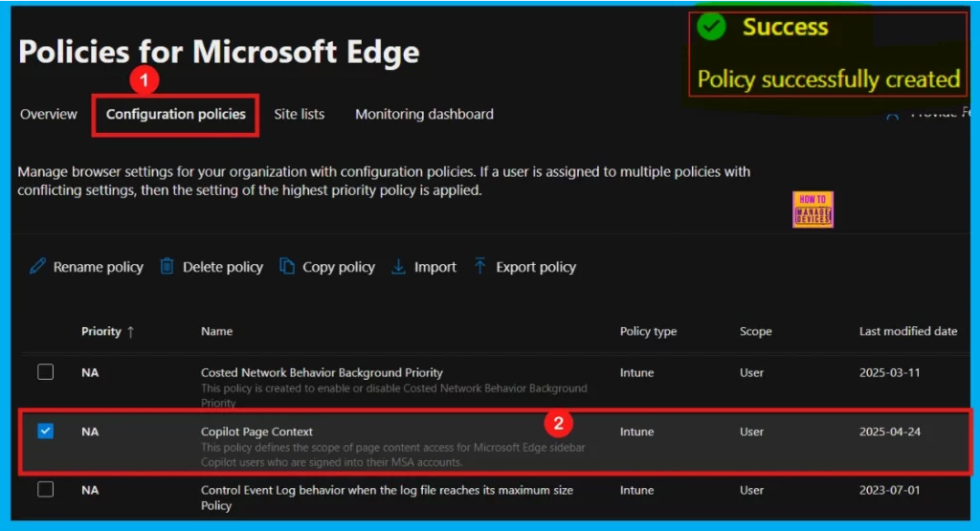Click Intune in the Costed Network Behavior row

pos(636,373)
